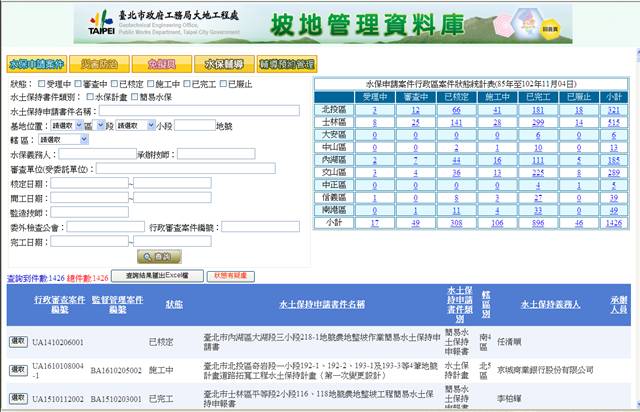Image resolution: width=640 pixels, height=412 pixels.
Task: Sort by 監督管理案件編號 column header
Action: pyautogui.click(x=118, y=305)
